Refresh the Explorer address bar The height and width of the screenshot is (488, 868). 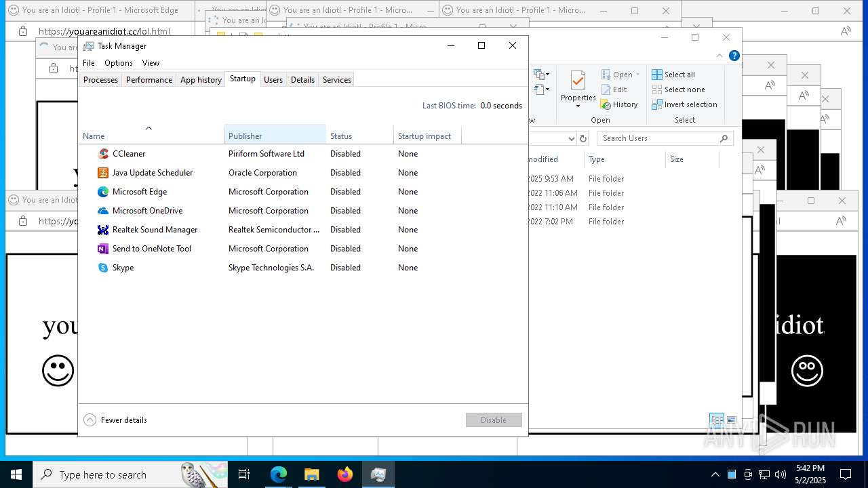pyautogui.click(x=583, y=138)
